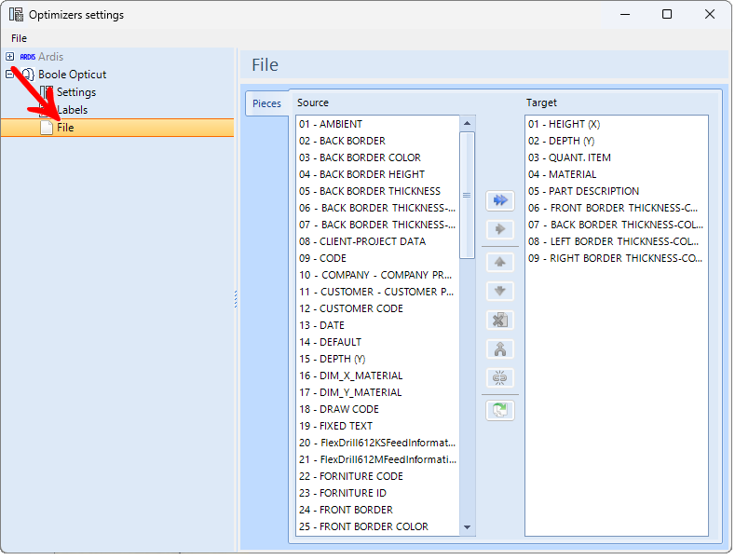
Task: Select '04 - MATERIAL' in Target
Action: pos(617,174)
